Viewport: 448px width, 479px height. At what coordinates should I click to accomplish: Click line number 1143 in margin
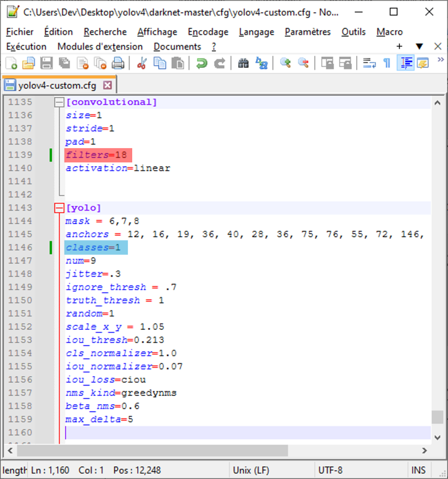[x=20, y=208]
